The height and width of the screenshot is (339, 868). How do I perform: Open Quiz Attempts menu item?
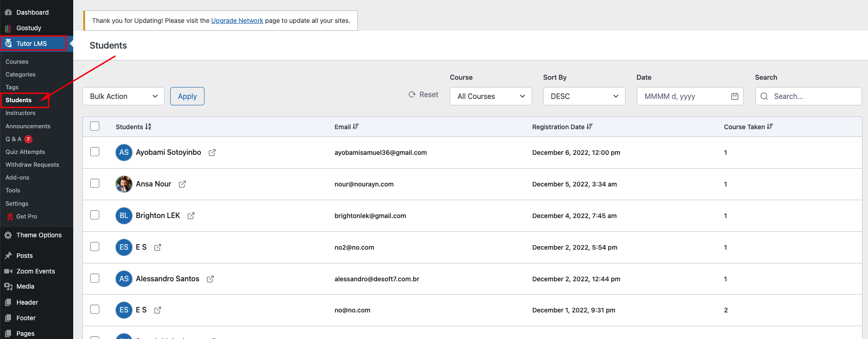click(x=25, y=152)
